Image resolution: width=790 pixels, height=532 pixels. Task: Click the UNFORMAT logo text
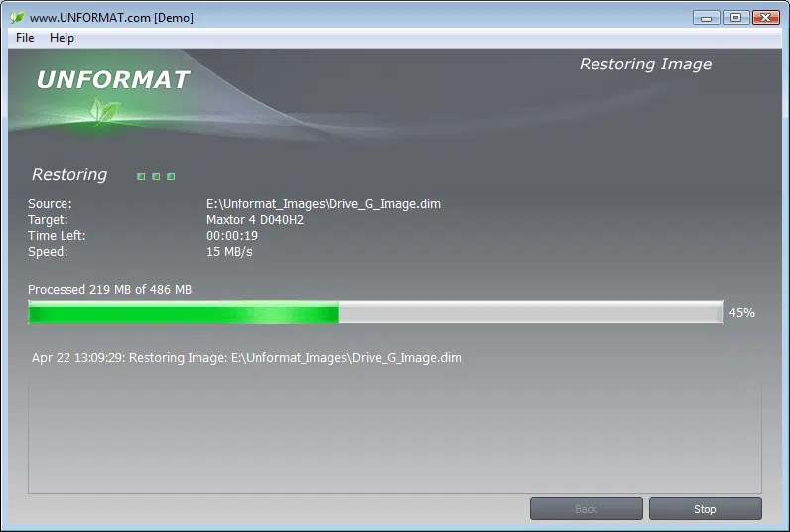click(x=113, y=80)
